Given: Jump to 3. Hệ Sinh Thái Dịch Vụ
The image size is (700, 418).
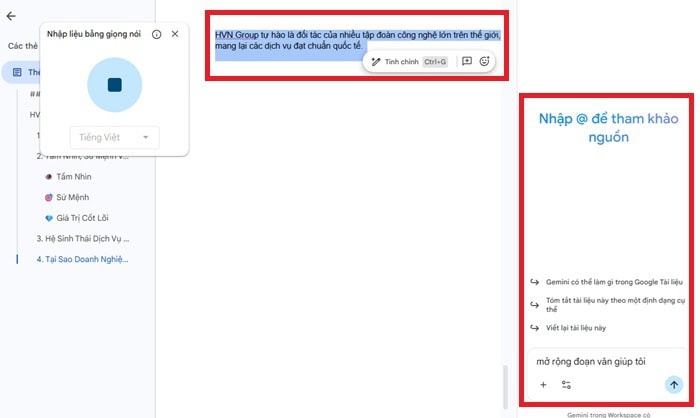Looking at the screenshot, I should (83, 238).
